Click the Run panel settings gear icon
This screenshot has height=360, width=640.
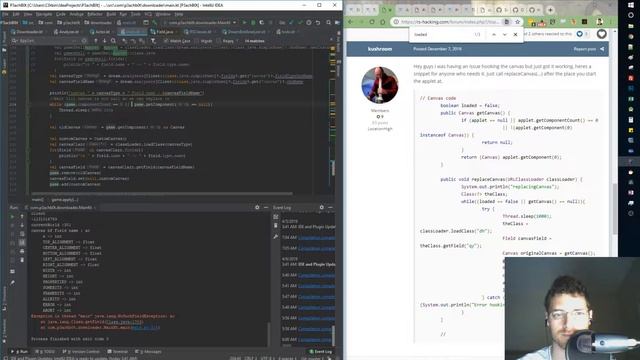pyautogui.click(x=257, y=207)
